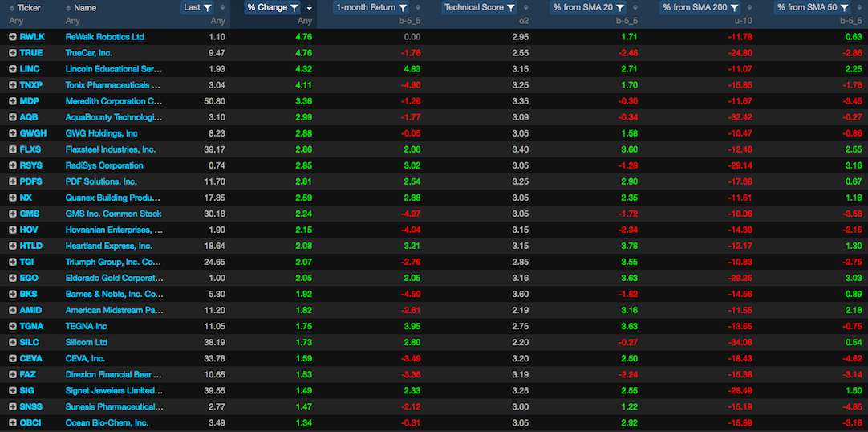Click the 'b-5_5' filter value under 1-month Return

tap(410, 21)
